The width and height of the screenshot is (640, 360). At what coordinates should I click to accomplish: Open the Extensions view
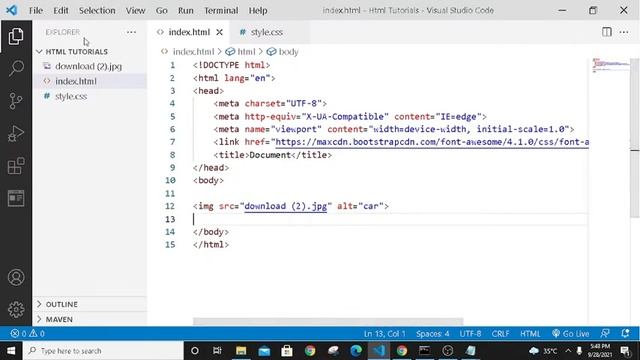[16, 166]
